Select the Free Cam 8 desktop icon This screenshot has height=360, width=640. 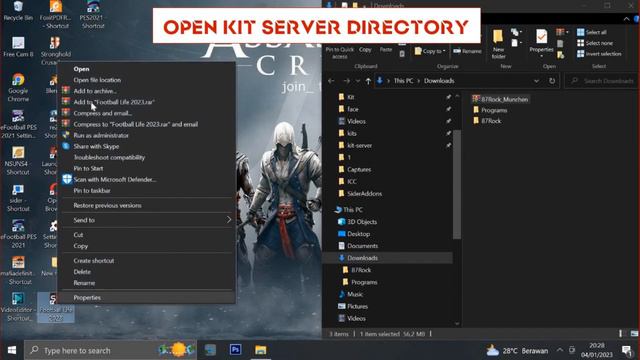point(18,47)
